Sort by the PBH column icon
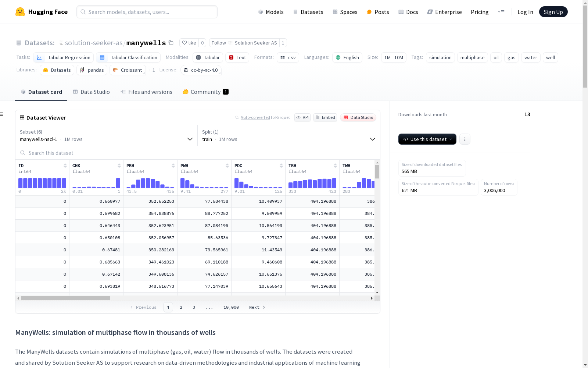588x368 pixels. point(173,166)
